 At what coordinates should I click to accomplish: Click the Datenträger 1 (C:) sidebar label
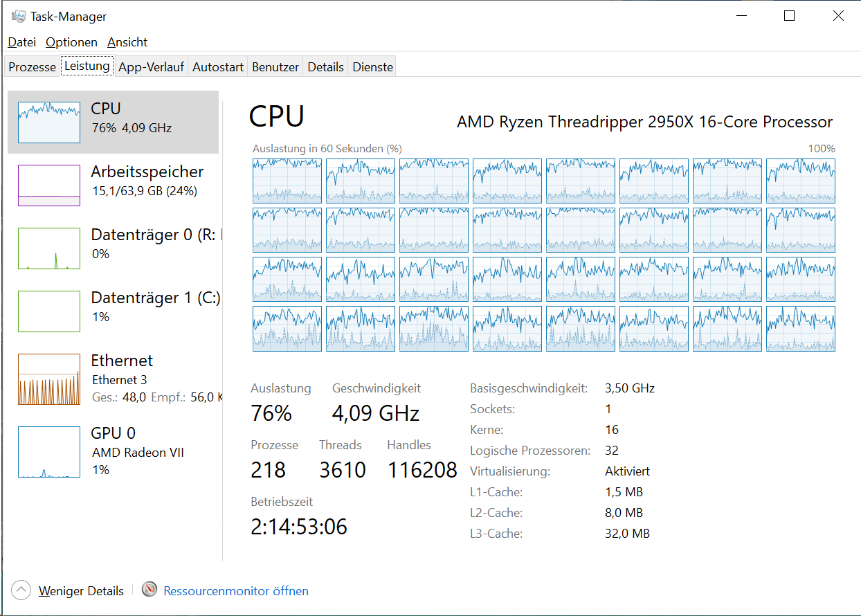point(156,298)
